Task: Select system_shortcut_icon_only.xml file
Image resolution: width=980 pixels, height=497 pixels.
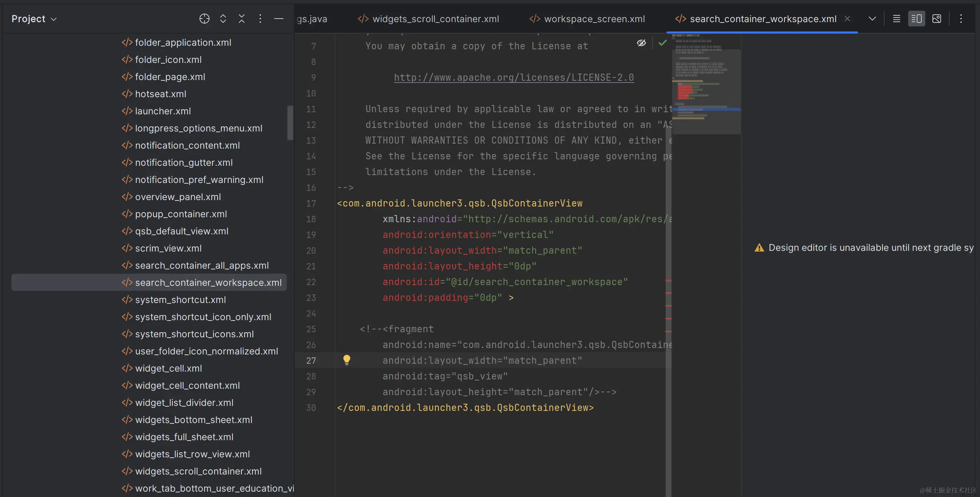Action: click(x=196, y=317)
